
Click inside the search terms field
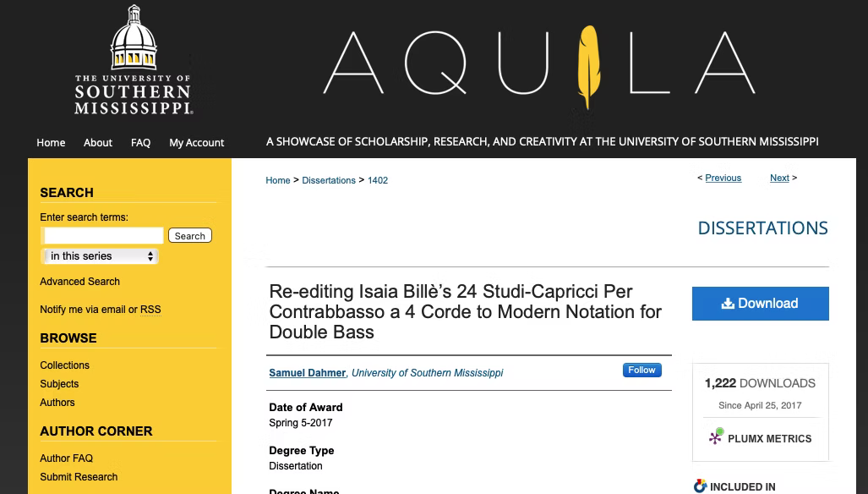click(x=103, y=236)
